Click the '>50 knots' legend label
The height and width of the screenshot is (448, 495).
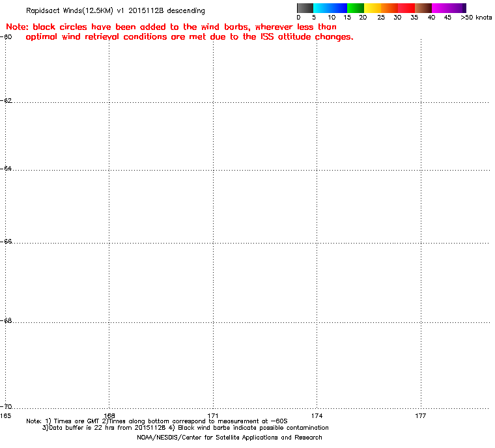[476, 18]
